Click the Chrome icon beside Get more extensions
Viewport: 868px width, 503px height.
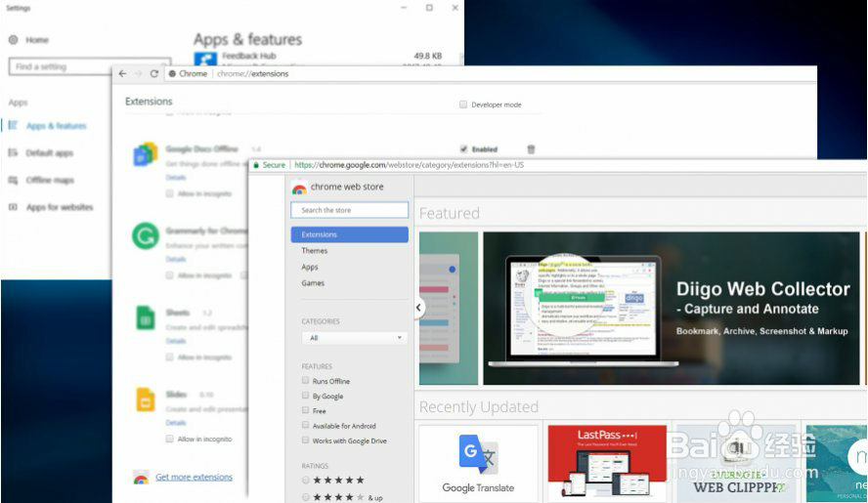pos(141,479)
